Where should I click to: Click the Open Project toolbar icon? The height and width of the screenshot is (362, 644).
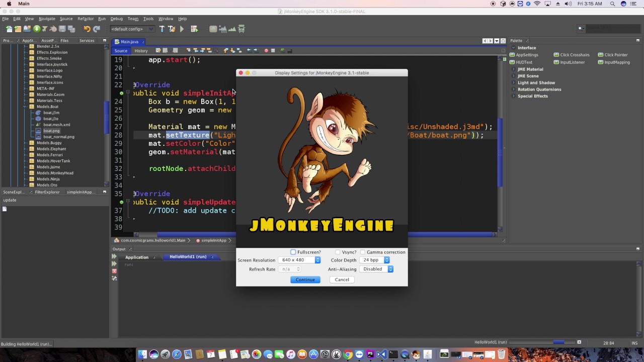(x=27, y=29)
